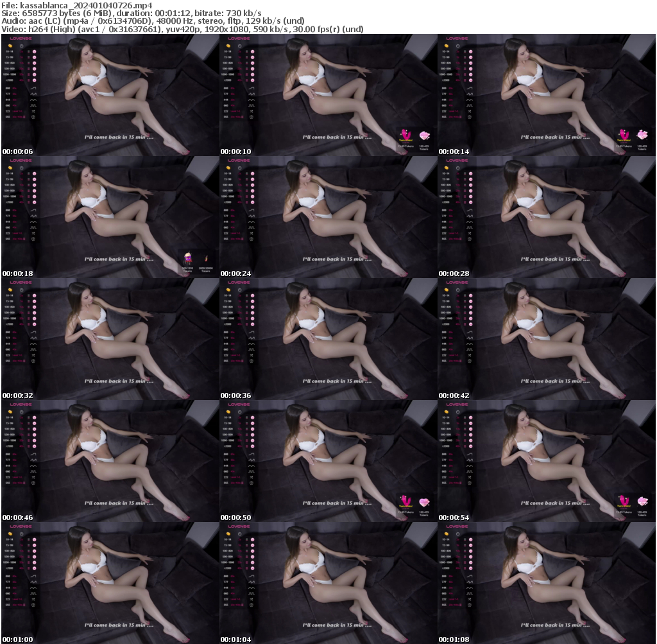This screenshot has height=644, width=657.
Task: Collapse the Lovense overlay via its header
Action: tap(21, 39)
